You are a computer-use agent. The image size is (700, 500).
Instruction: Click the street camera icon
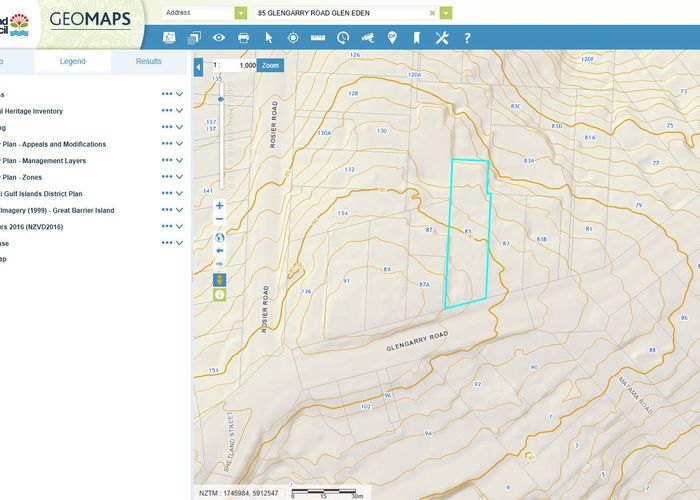point(367,38)
